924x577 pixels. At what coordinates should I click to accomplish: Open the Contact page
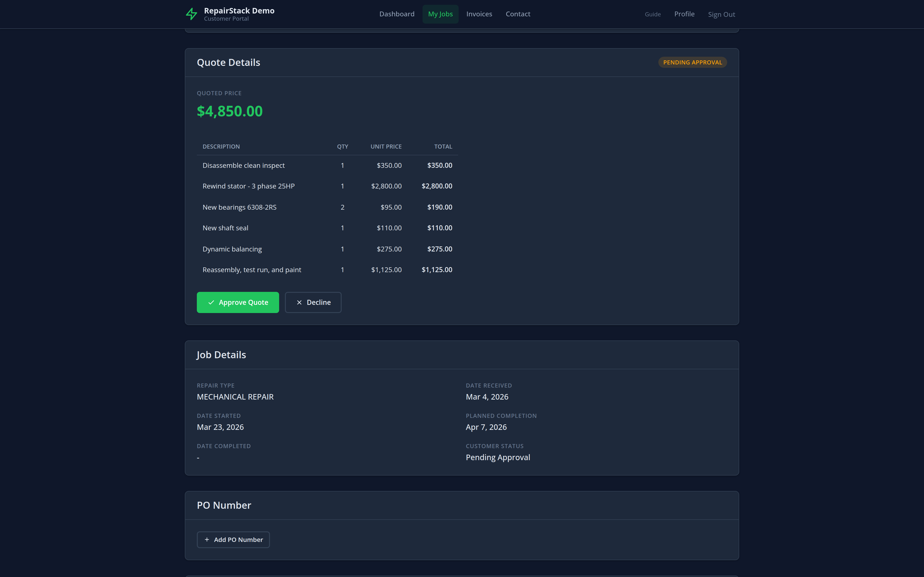pos(518,14)
